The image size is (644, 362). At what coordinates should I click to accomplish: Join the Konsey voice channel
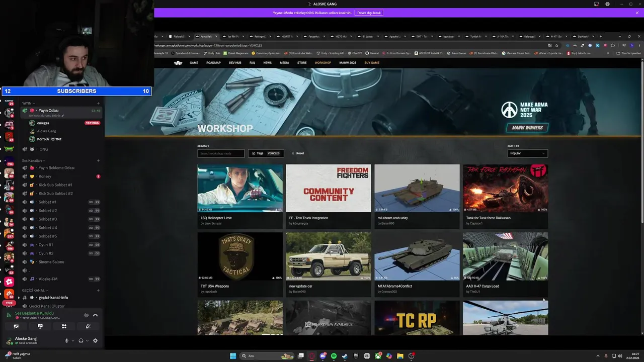pyautogui.click(x=60, y=176)
